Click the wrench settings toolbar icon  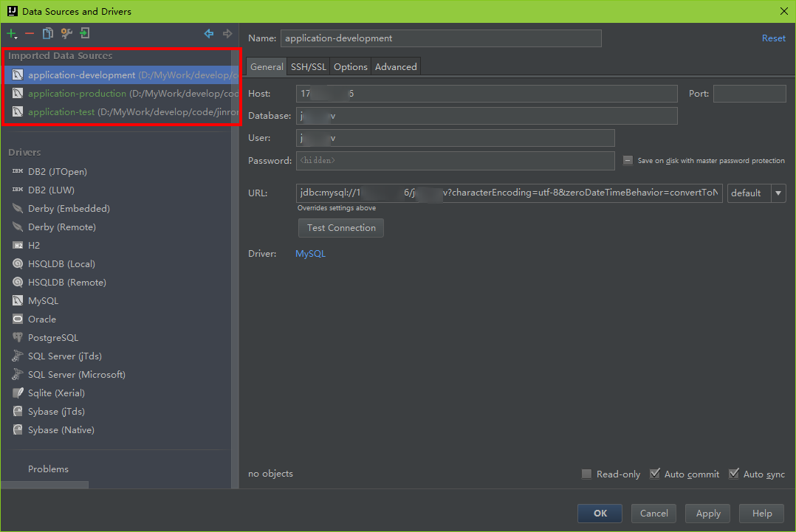click(66, 33)
